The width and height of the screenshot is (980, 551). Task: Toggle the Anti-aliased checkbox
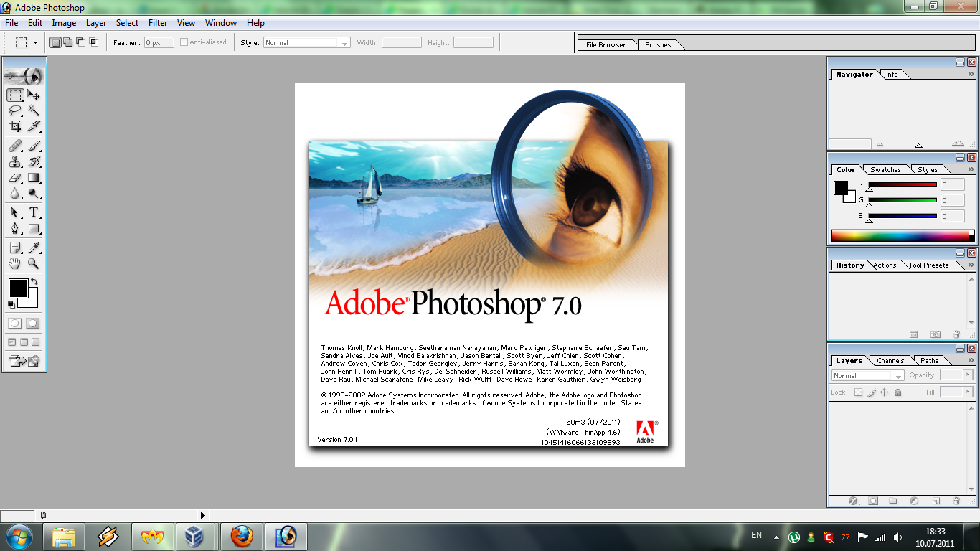(x=184, y=42)
